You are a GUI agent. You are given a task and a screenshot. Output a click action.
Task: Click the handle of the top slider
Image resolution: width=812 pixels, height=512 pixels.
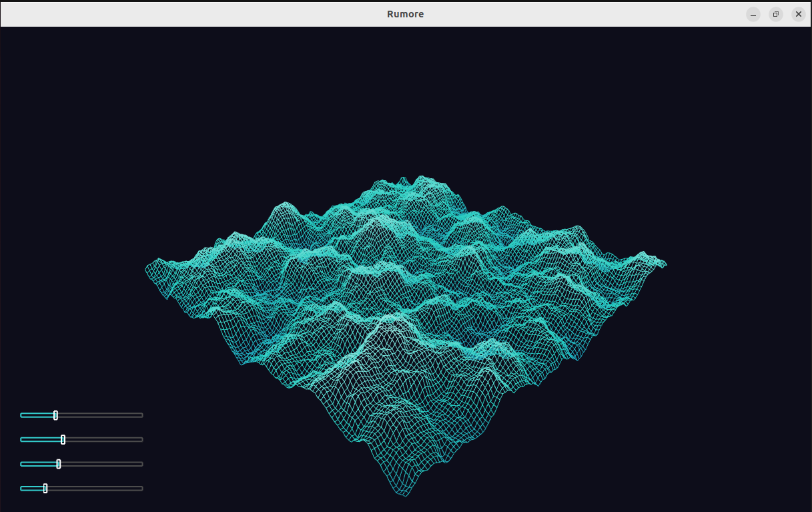[x=55, y=415]
